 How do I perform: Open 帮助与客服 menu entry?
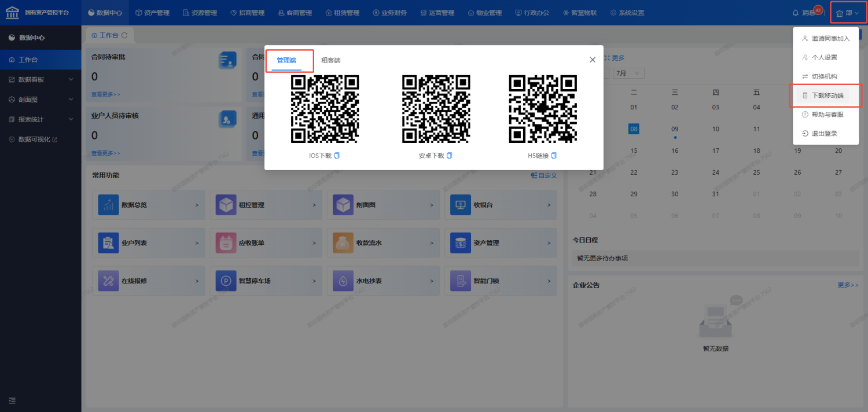(826, 115)
